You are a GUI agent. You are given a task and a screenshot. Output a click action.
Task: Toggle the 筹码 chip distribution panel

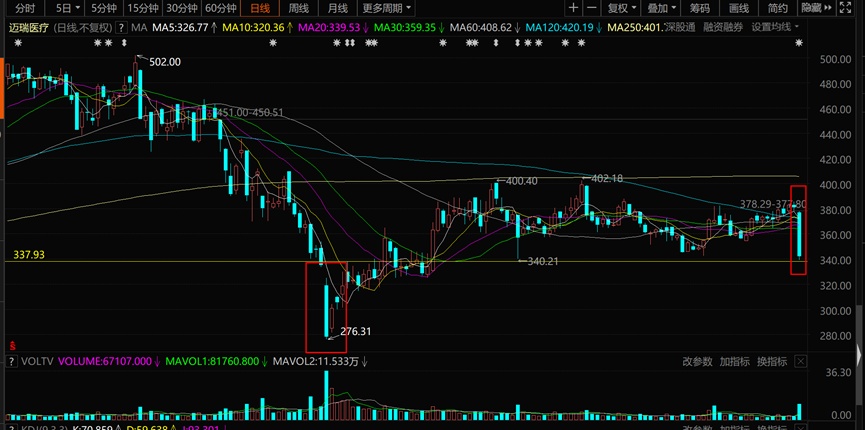coord(698,8)
